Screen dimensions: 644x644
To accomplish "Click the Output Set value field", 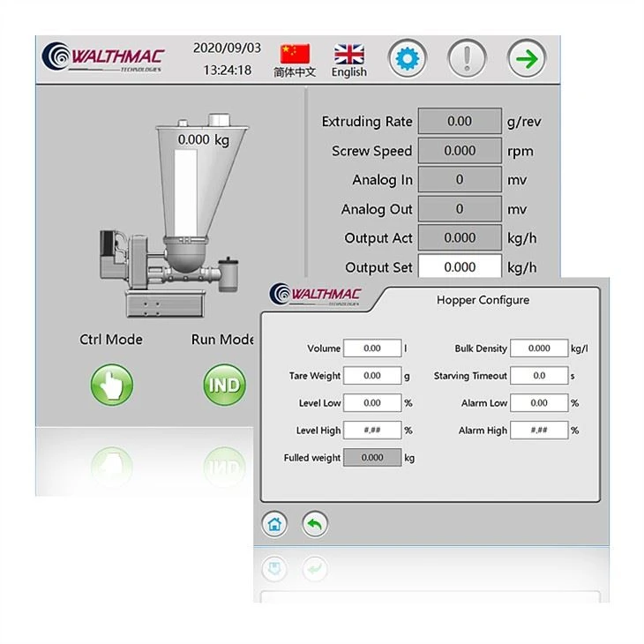I will (x=460, y=266).
